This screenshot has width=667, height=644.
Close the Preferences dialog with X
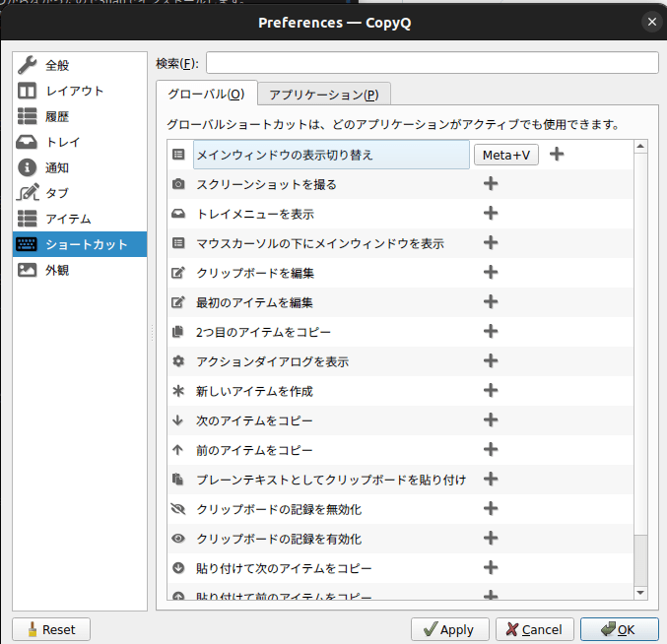(651, 22)
